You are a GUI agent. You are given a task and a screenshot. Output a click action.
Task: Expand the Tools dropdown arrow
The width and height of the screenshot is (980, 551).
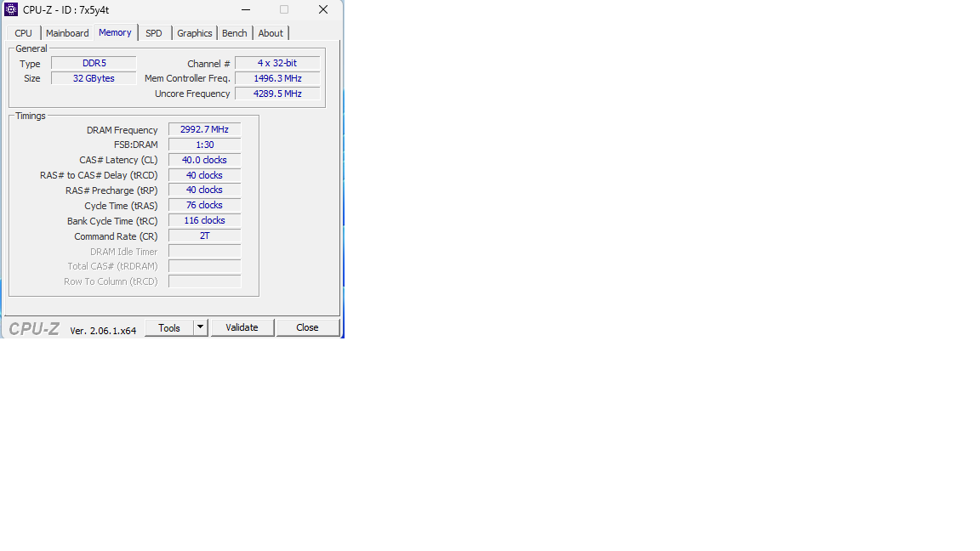click(x=200, y=327)
